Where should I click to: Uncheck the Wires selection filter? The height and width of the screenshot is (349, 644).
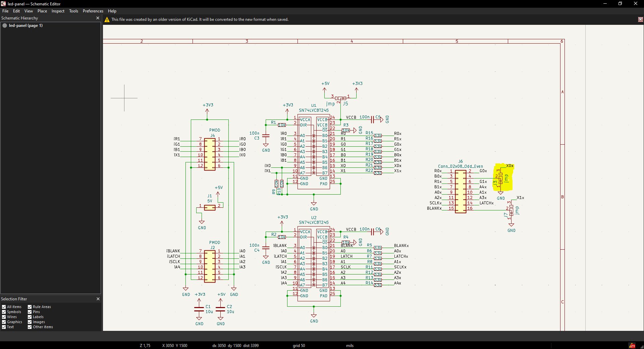click(x=4, y=317)
